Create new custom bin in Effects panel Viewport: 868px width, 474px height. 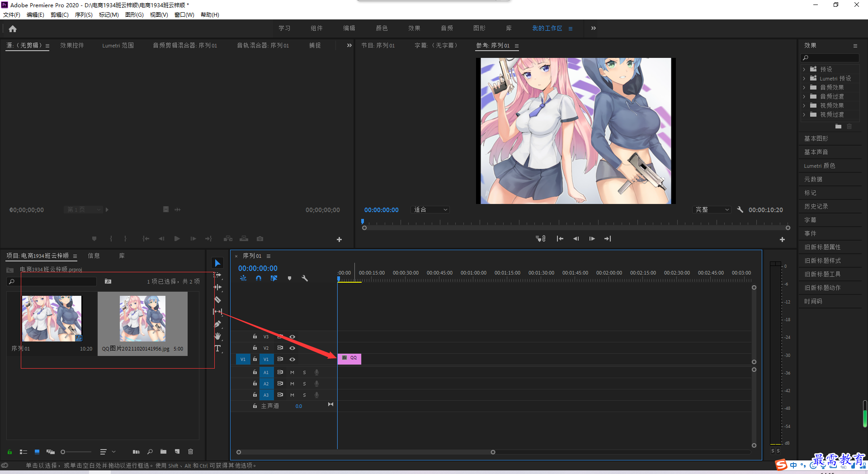pos(838,126)
